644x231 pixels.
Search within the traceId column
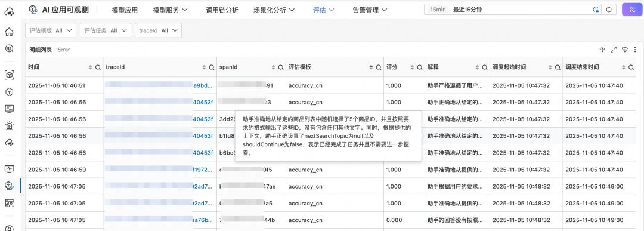212,67
